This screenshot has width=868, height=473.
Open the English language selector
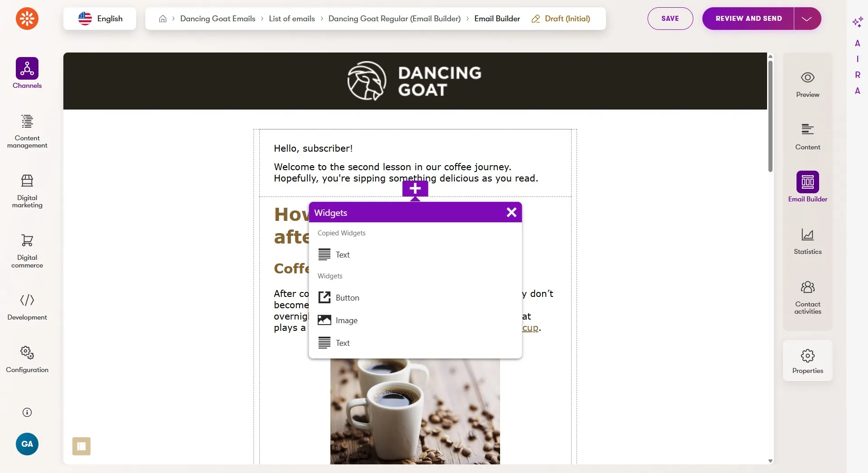click(x=100, y=19)
